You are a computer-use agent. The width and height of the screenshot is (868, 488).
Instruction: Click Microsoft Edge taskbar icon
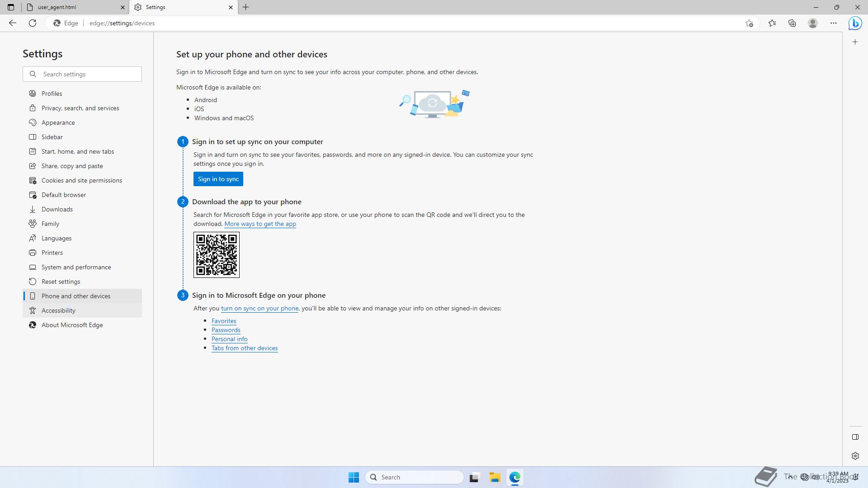515,477
